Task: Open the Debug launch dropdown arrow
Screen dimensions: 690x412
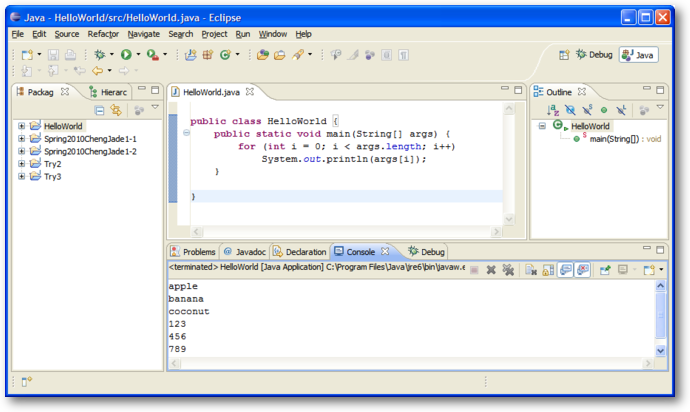Action: (x=111, y=55)
